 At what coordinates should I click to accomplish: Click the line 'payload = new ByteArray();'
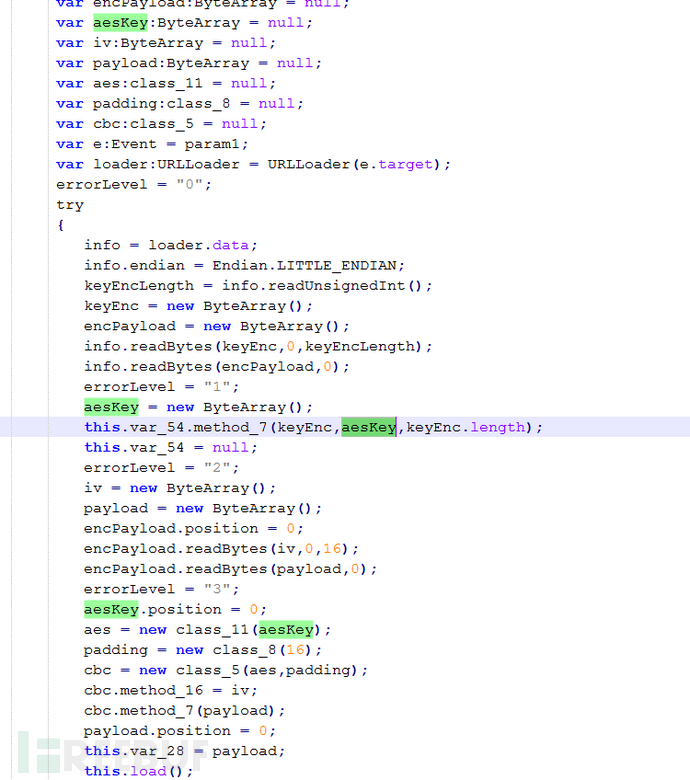tap(203, 508)
